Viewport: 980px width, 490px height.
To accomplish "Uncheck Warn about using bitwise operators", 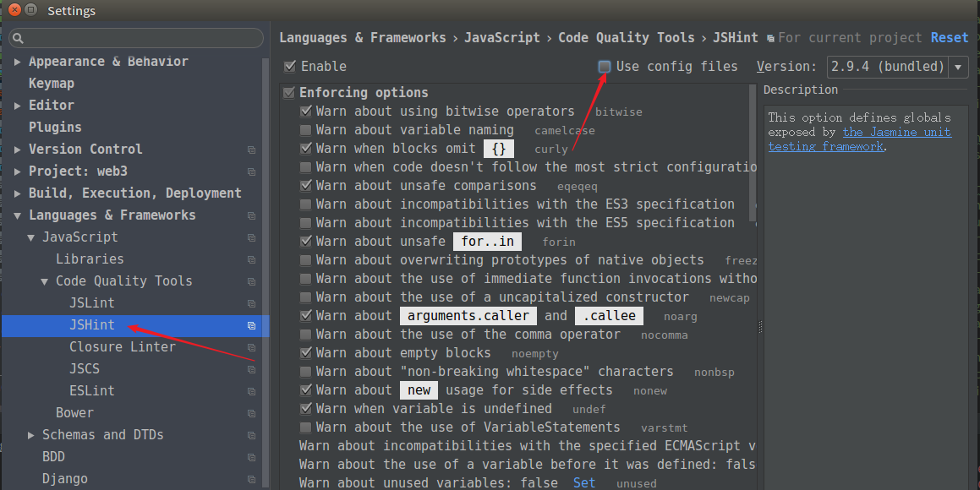I will pos(305,112).
